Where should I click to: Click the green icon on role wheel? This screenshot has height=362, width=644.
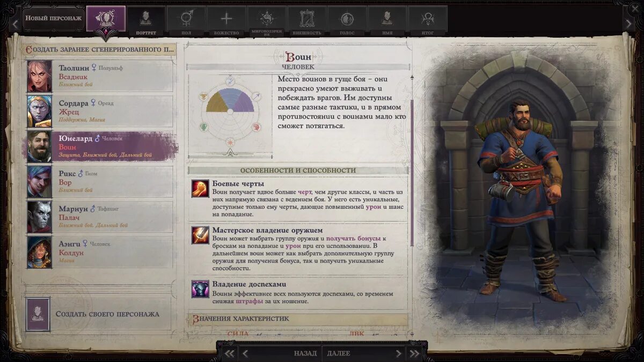pyautogui.click(x=204, y=127)
